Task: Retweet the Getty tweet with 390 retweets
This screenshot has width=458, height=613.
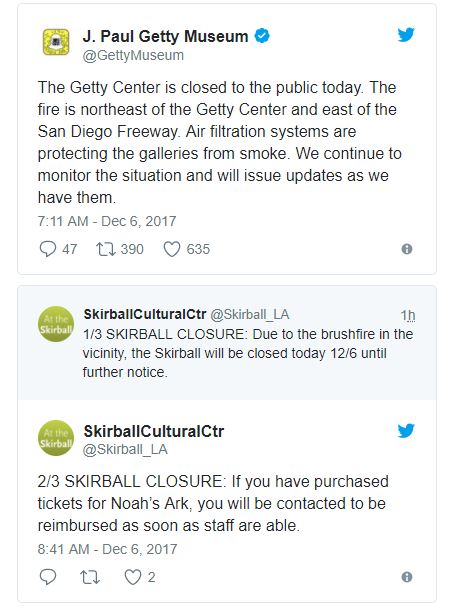Action: click(106, 249)
